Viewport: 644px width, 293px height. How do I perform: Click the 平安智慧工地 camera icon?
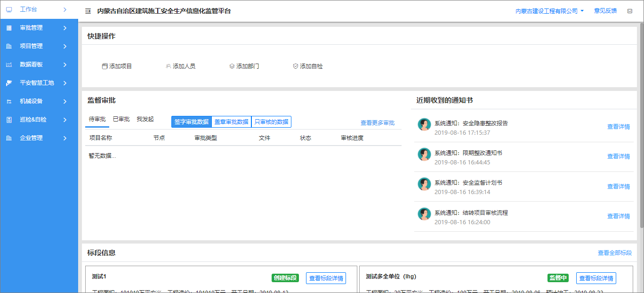(8, 83)
